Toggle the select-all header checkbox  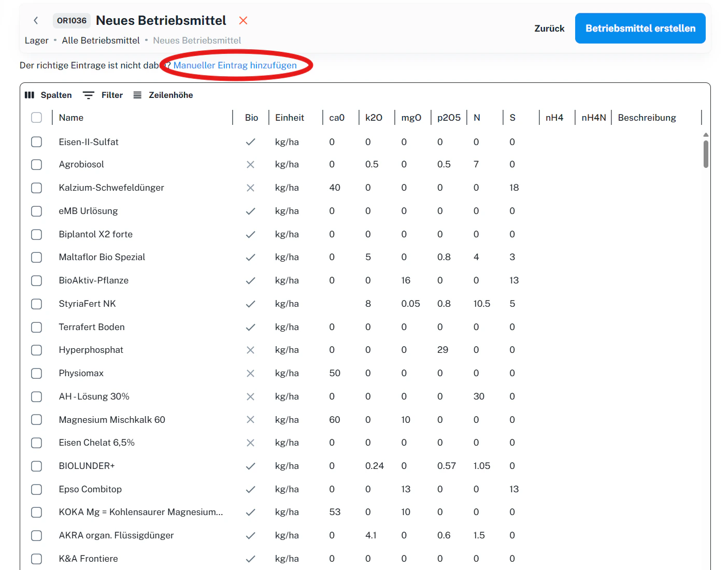[x=36, y=118]
